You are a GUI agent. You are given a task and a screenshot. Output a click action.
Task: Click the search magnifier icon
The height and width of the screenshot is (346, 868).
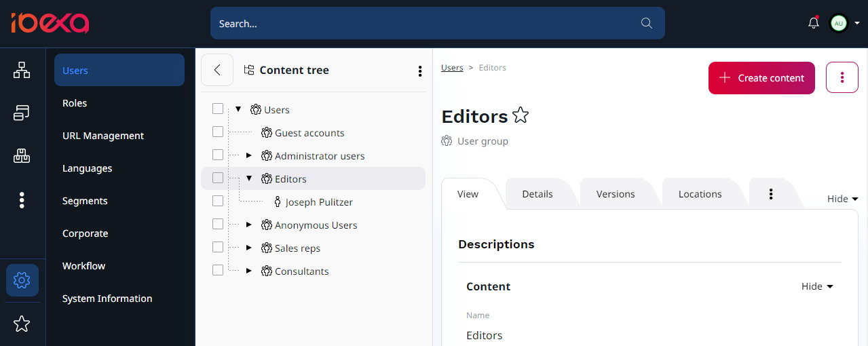[646, 23]
